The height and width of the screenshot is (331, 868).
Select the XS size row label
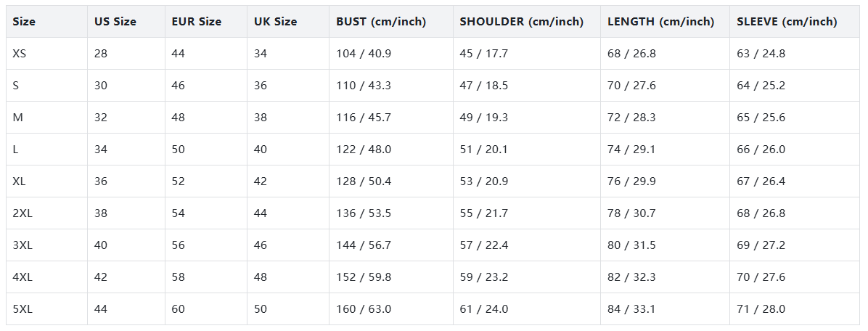point(21,54)
